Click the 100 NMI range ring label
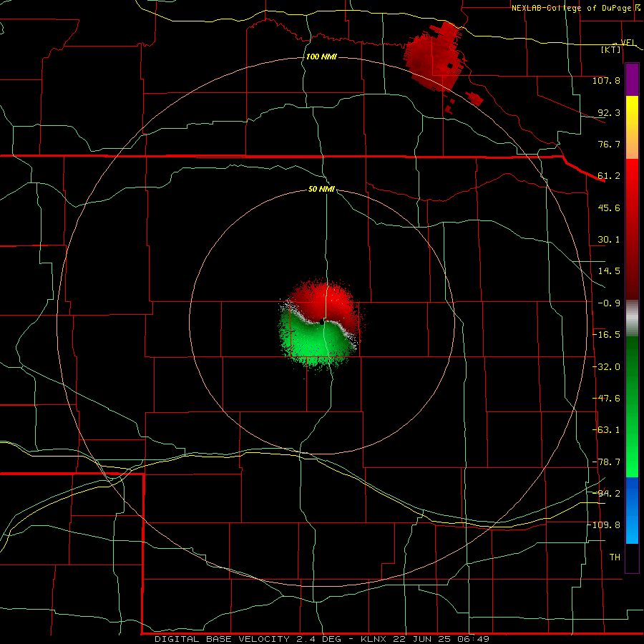 (321, 57)
